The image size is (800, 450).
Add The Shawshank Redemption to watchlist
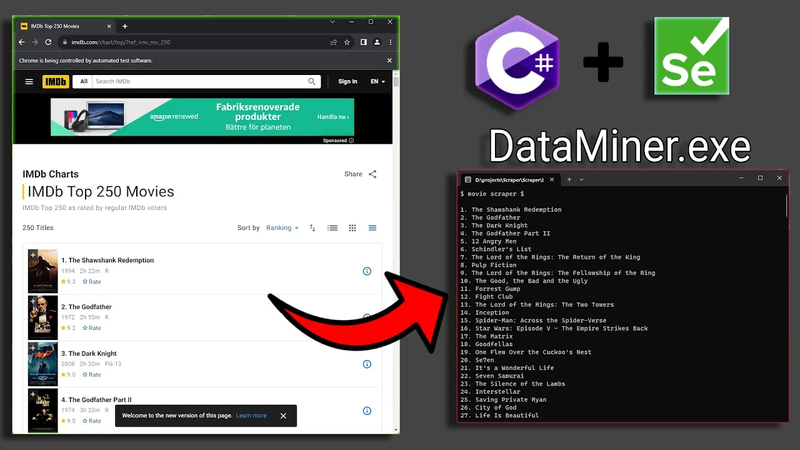(x=33, y=255)
